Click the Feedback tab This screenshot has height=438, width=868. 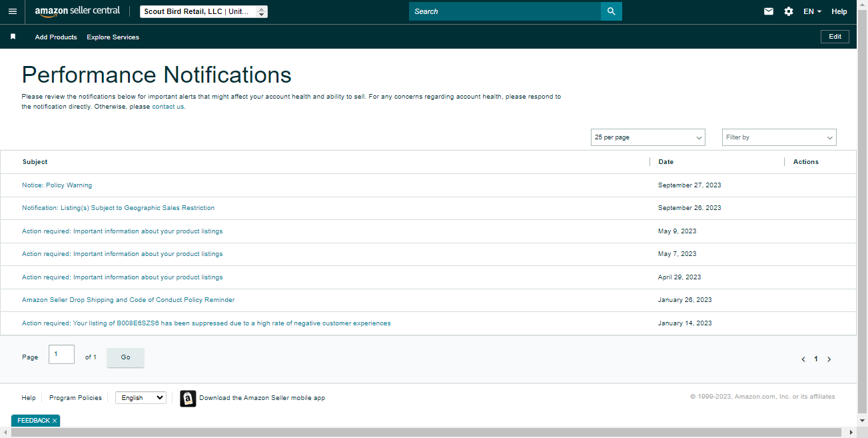33,421
